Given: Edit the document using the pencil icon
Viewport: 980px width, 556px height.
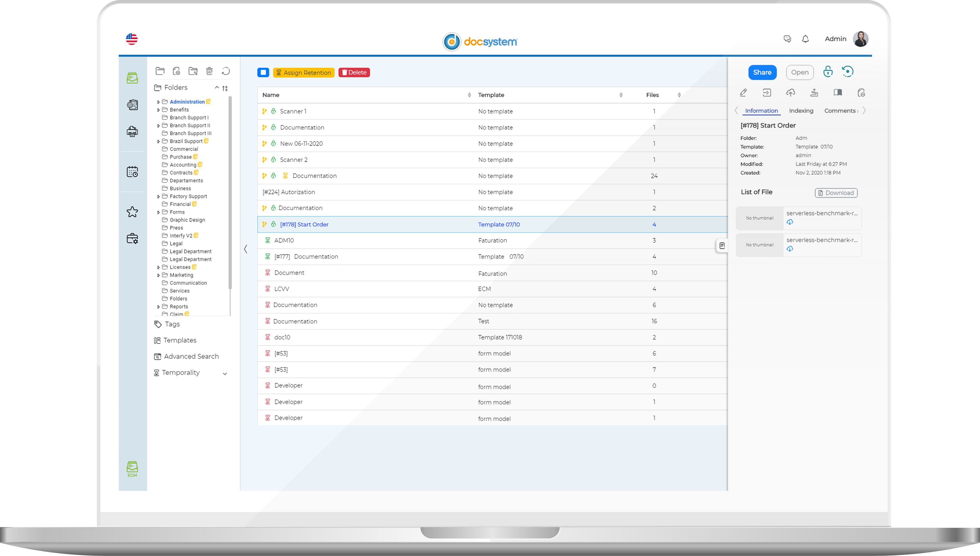Looking at the screenshot, I should click(743, 92).
